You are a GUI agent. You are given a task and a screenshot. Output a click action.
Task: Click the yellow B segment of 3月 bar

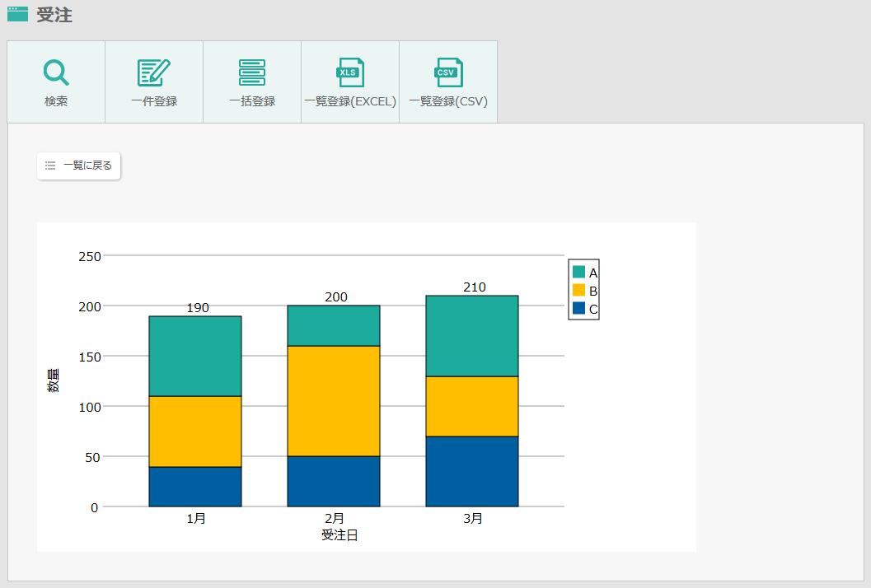tap(472, 407)
